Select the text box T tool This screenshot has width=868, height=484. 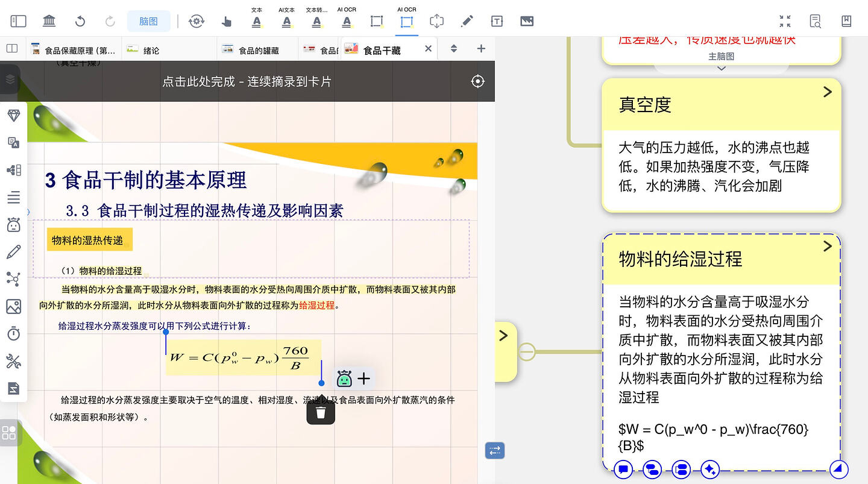point(497,22)
